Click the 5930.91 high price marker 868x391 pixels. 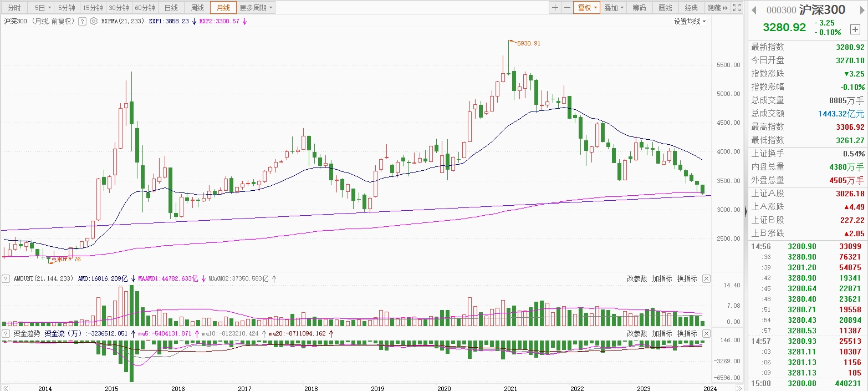(x=528, y=43)
